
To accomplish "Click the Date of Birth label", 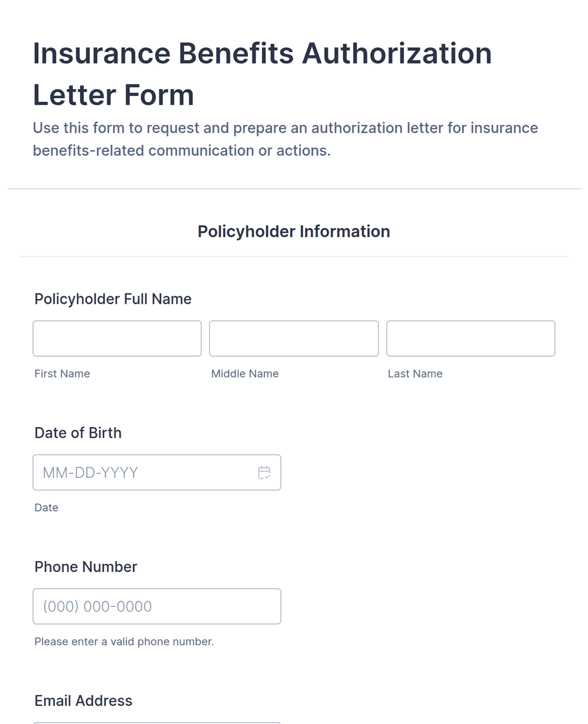I will (78, 433).
